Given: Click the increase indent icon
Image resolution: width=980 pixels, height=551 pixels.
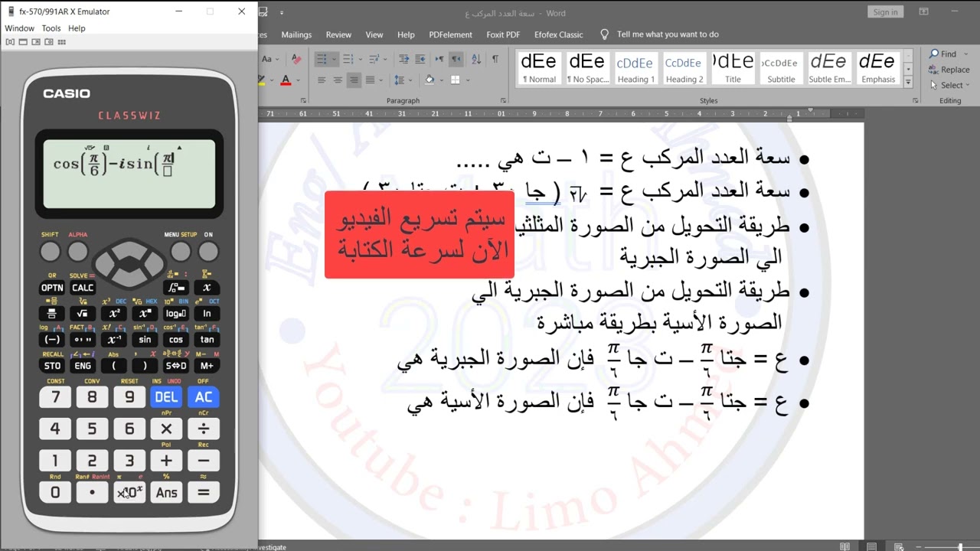Looking at the screenshot, I should pos(420,59).
